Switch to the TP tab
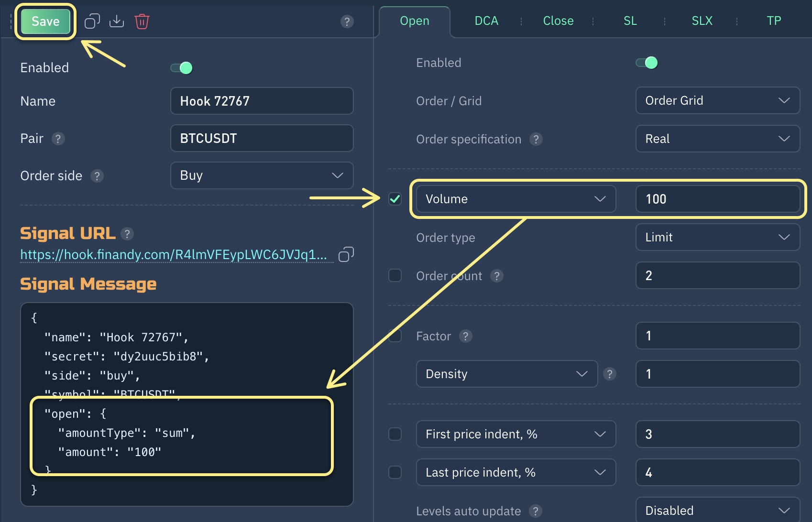Image resolution: width=812 pixels, height=522 pixels. 774,21
